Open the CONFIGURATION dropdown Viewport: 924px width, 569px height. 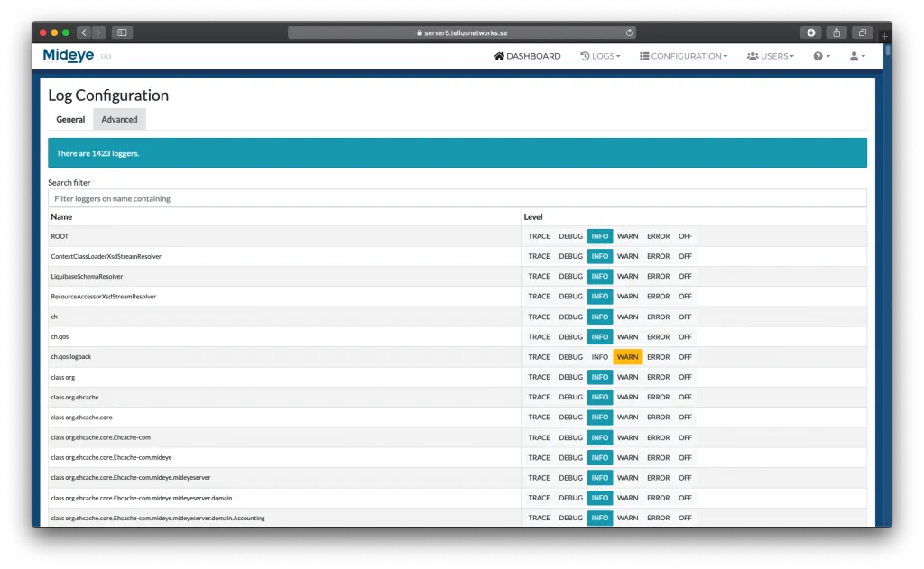683,55
